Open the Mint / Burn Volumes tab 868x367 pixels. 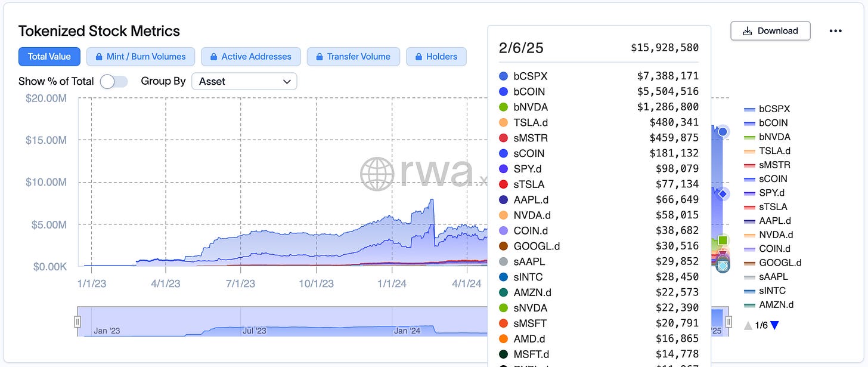[x=141, y=57]
